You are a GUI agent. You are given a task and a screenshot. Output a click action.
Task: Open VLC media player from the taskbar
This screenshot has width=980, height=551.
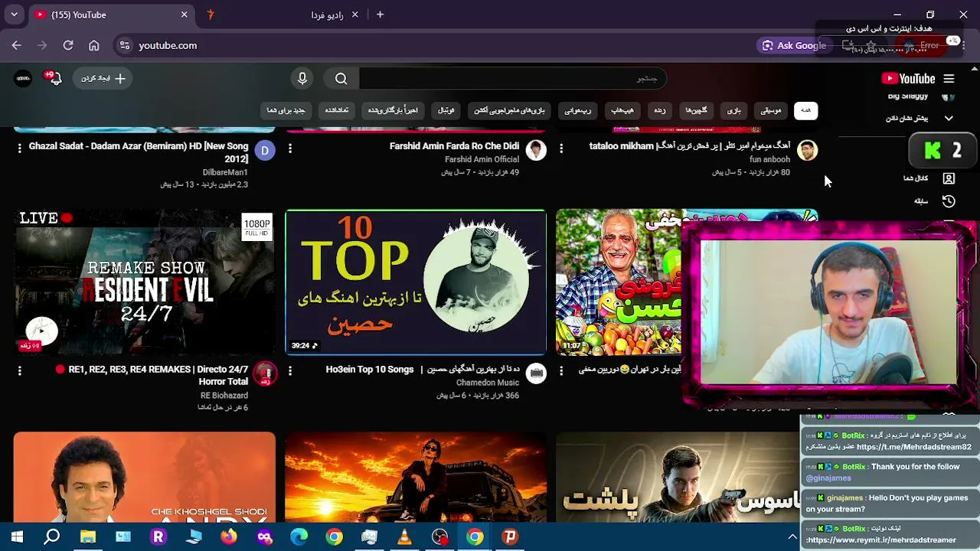click(x=404, y=537)
